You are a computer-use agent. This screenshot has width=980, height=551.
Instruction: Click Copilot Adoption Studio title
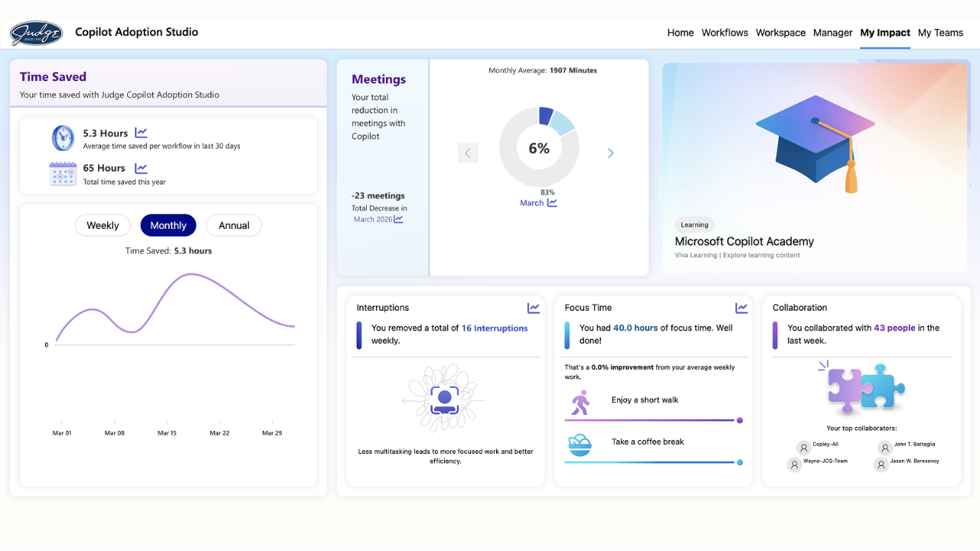click(137, 32)
